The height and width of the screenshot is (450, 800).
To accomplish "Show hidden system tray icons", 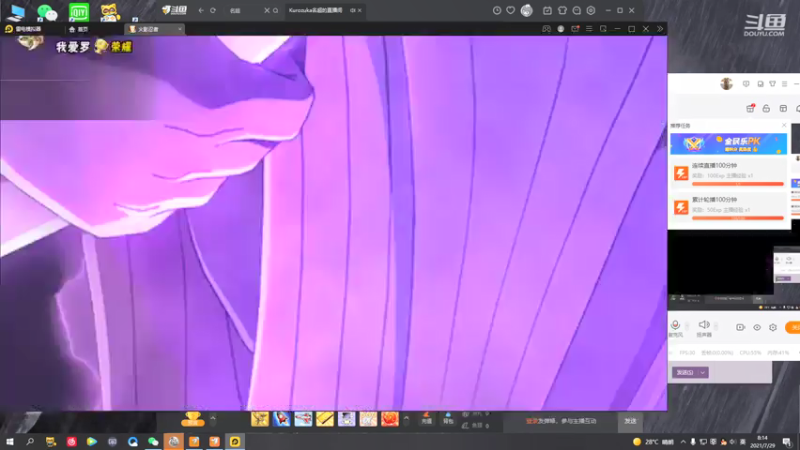I will 683,442.
